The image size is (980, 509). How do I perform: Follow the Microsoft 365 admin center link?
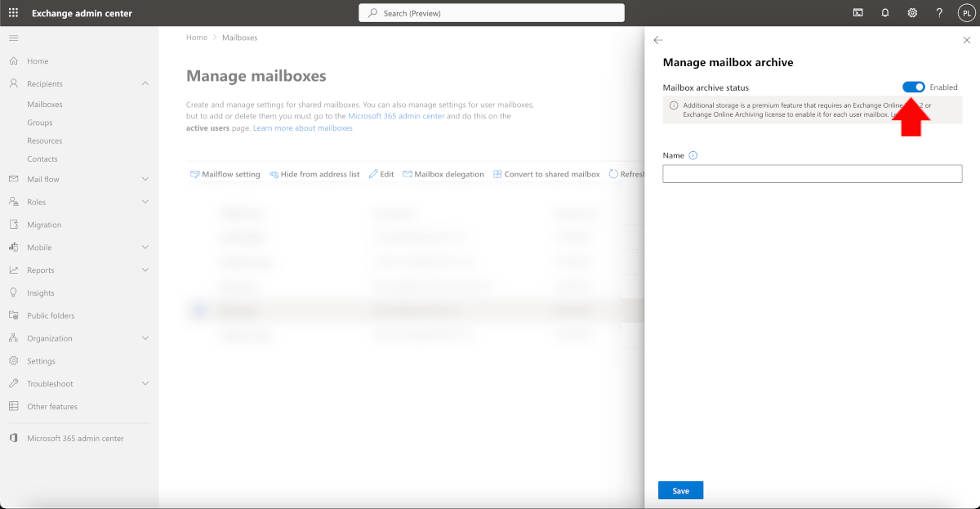396,116
